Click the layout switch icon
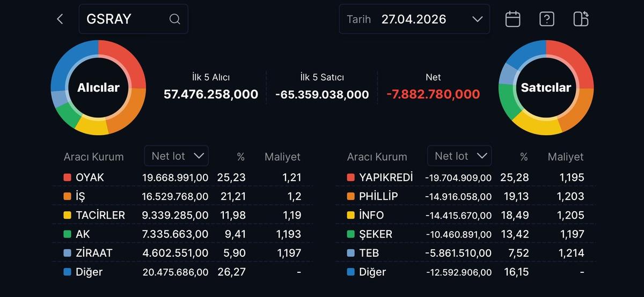The width and height of the screenshot is (644, 297). pyautogui.click(x=581, y=19)
